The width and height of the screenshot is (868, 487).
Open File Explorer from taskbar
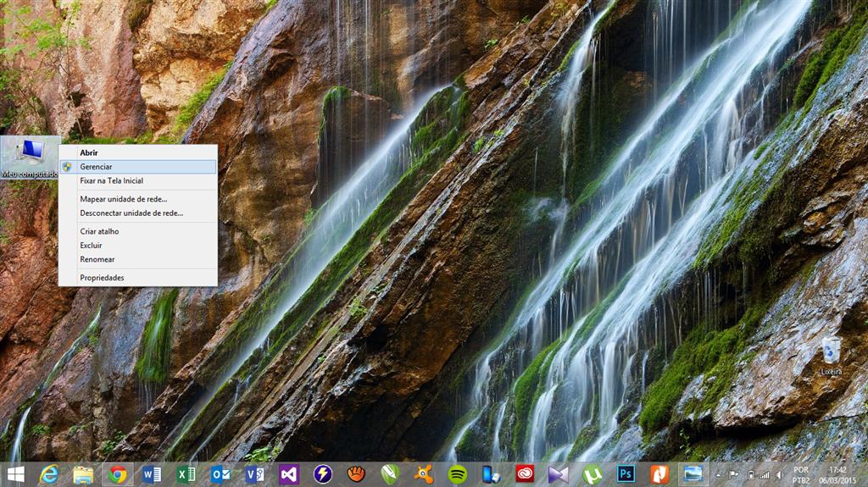click(84, 474)
